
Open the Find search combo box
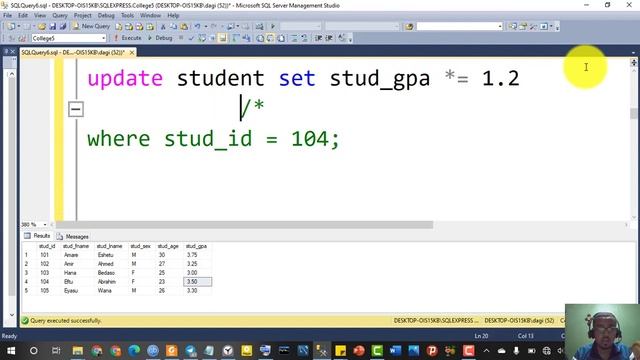(459, 27)
